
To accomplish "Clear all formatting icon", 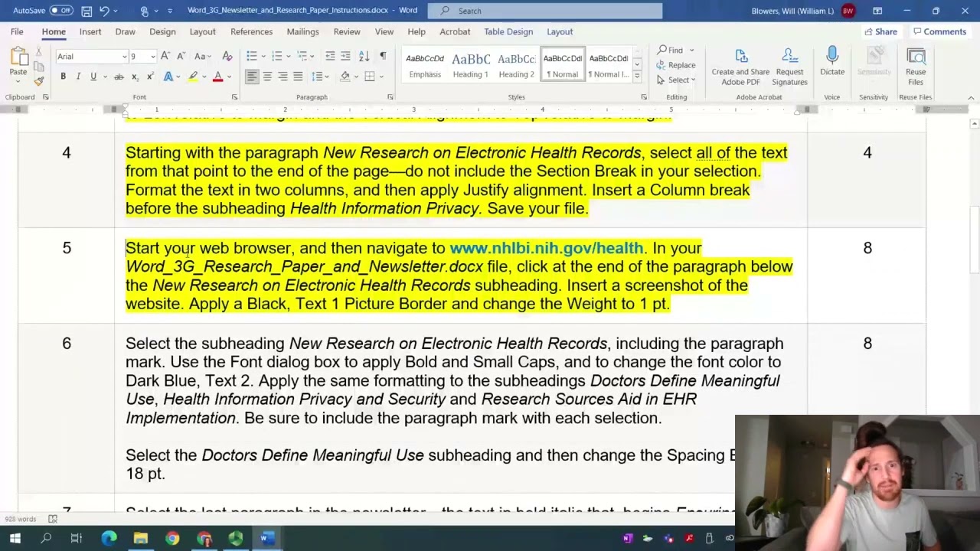I will (227, 57).
